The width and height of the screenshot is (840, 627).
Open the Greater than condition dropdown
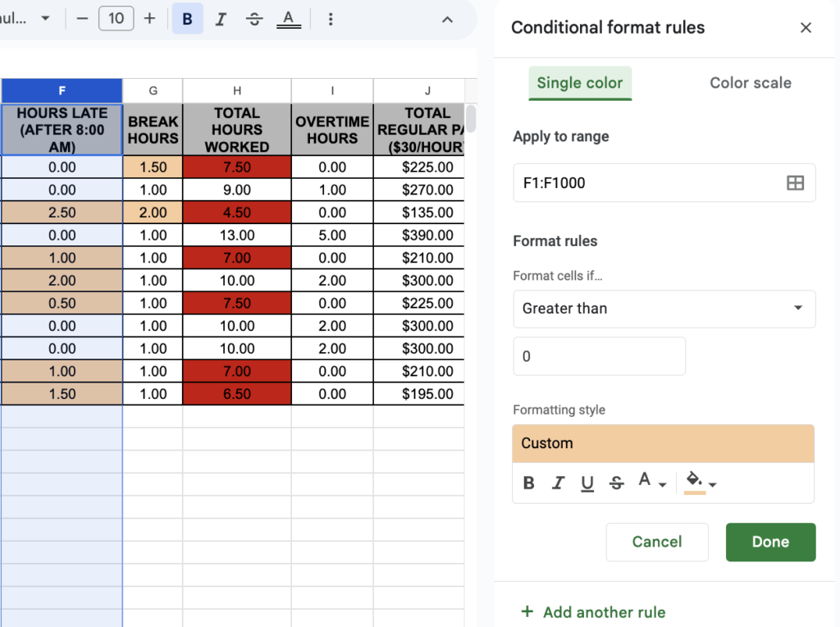(664, 309)
